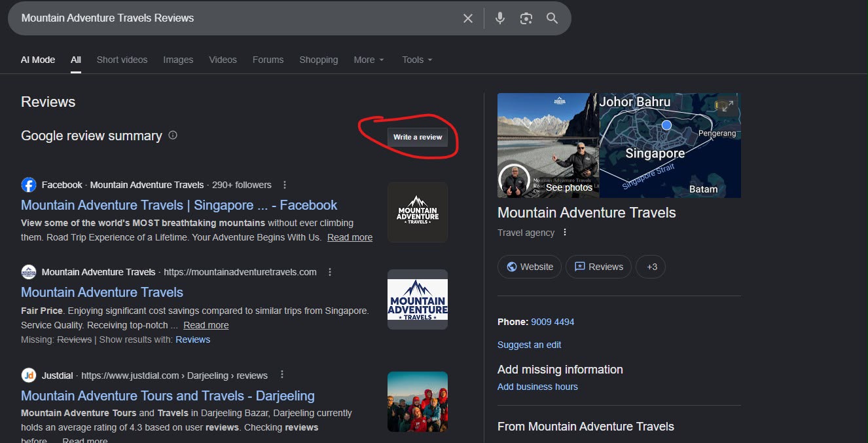Open the Mountain Adventure Travels website result title

(102, 292)
